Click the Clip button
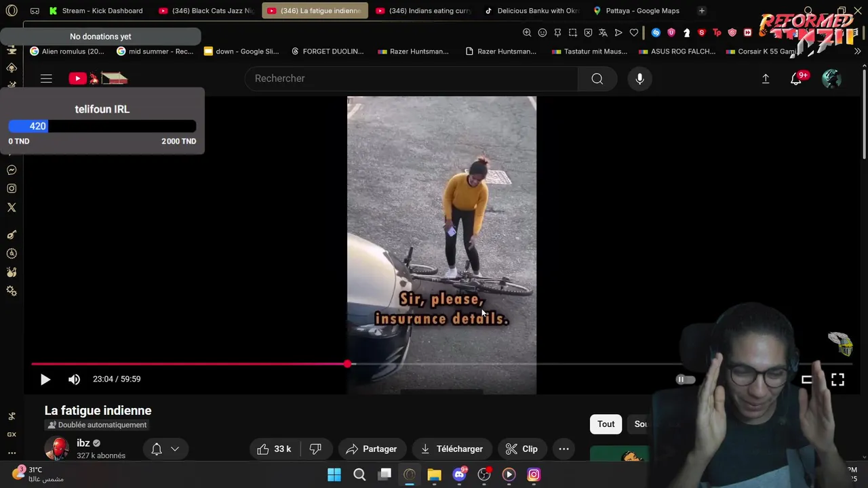 521,449
